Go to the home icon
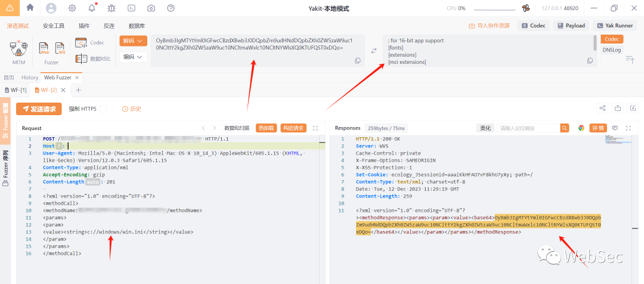This screenshot has width=644, height=284. [x=30, y=8]
